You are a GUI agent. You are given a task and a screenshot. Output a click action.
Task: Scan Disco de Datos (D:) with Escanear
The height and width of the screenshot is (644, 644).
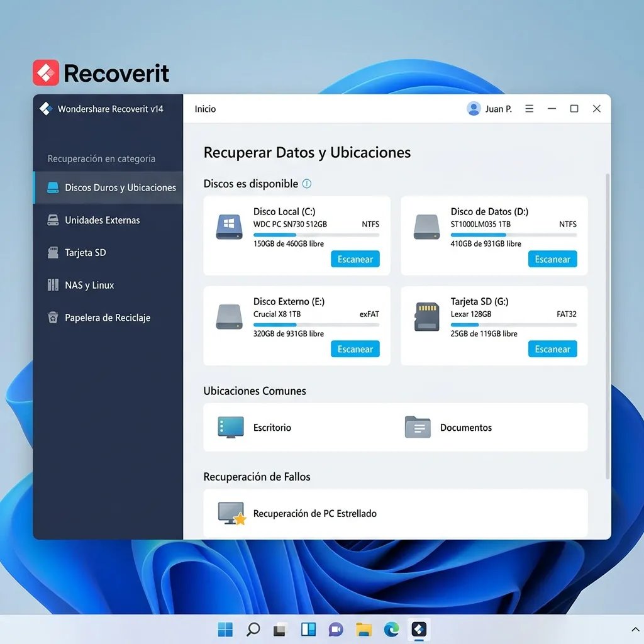pos(552,259)
